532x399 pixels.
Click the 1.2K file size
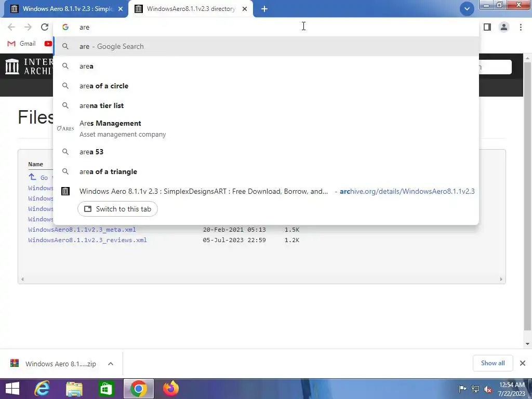point(292,240)
